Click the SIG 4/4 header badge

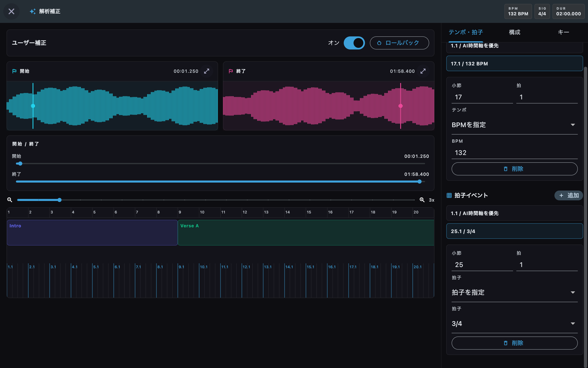click(x=542, y=11)
